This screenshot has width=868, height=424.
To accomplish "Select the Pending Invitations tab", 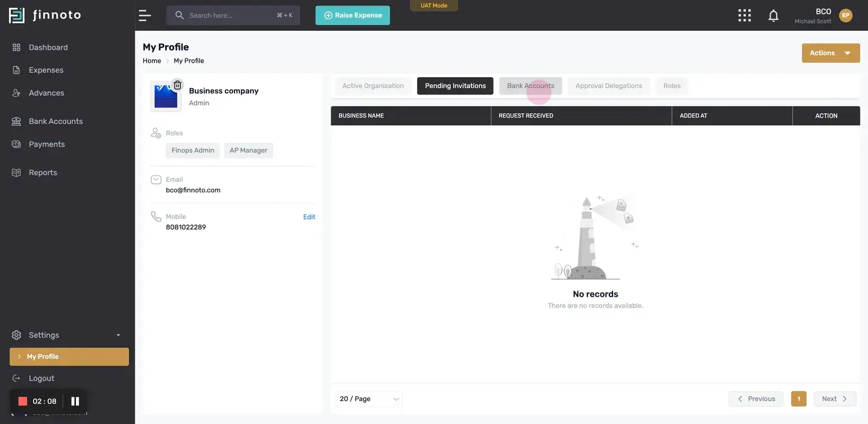I will [455, 86].
